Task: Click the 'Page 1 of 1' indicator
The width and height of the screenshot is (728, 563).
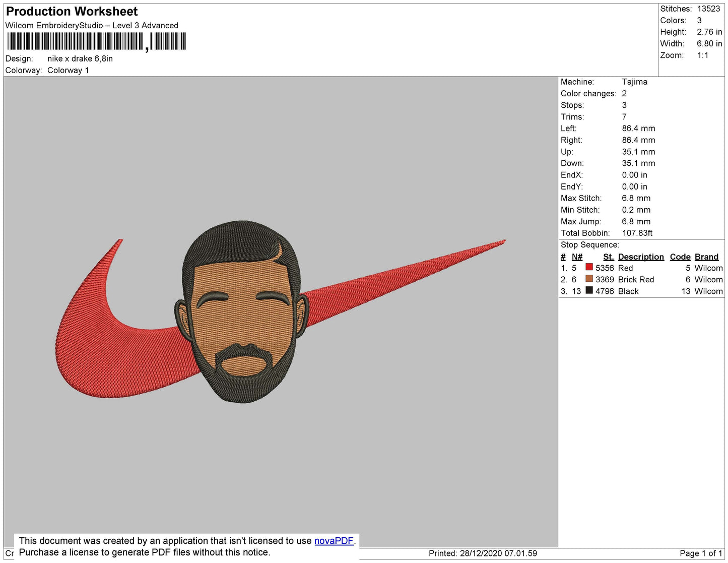Action: tap(701, 553)
